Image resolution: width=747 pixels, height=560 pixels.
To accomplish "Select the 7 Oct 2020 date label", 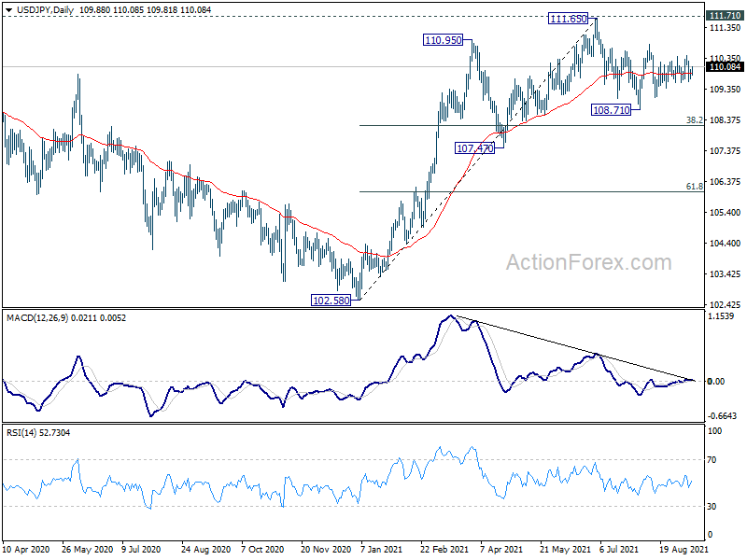I will click(x=264, y=550).
